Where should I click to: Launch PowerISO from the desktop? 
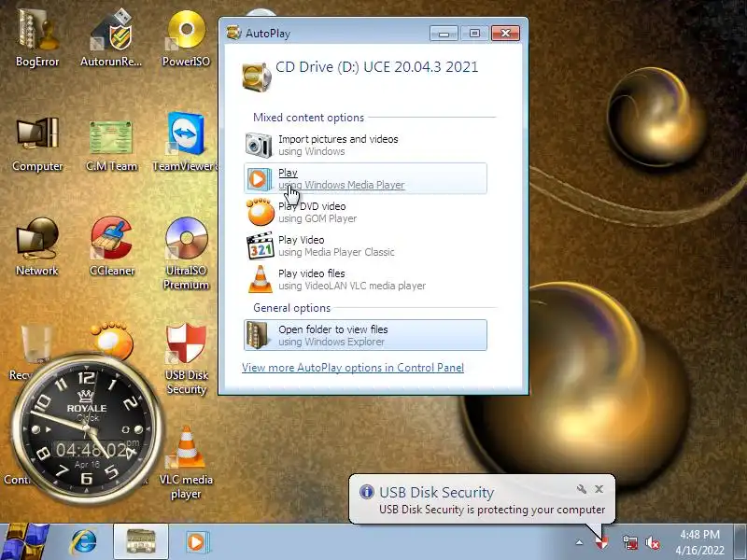[x=186, y=39]
